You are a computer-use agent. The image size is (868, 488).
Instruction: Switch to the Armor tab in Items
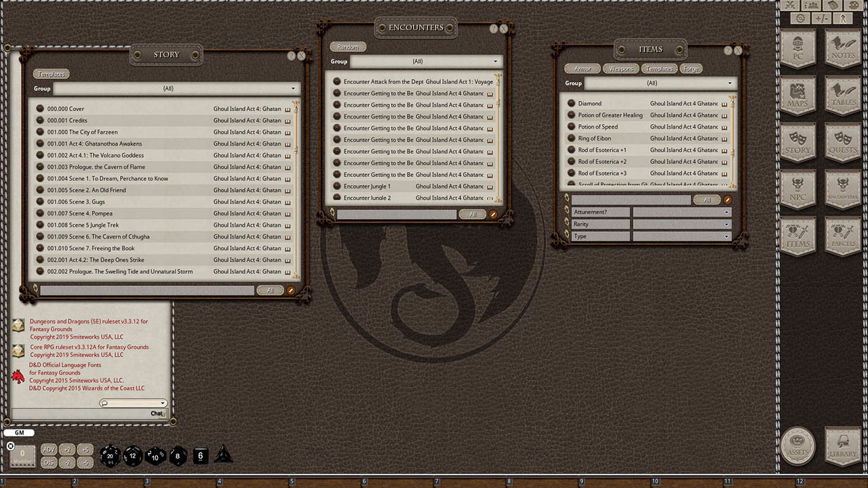click(582, 68)
